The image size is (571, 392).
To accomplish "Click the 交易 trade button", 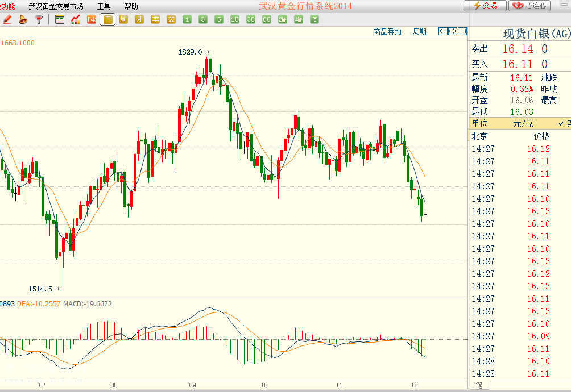I will (485, 6).
